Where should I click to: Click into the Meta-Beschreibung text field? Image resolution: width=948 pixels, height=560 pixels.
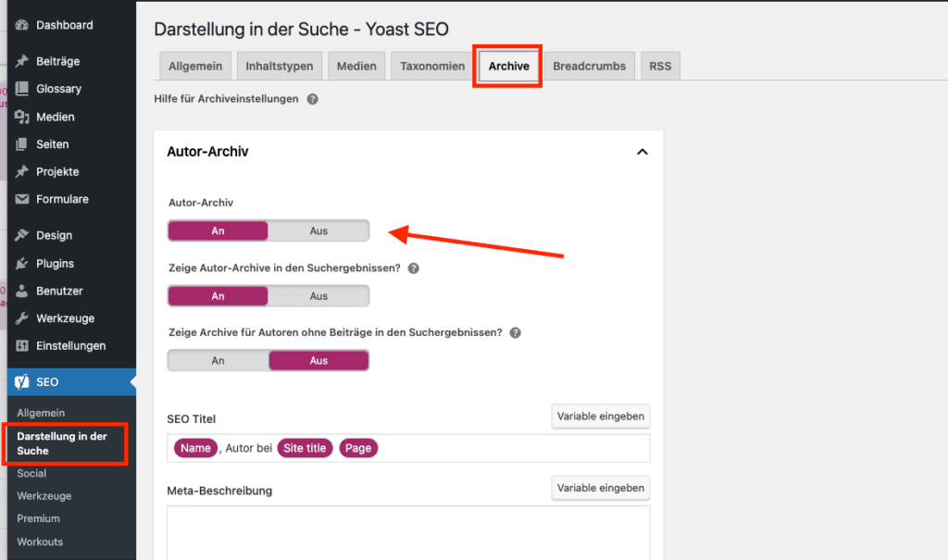click(408, 532)
